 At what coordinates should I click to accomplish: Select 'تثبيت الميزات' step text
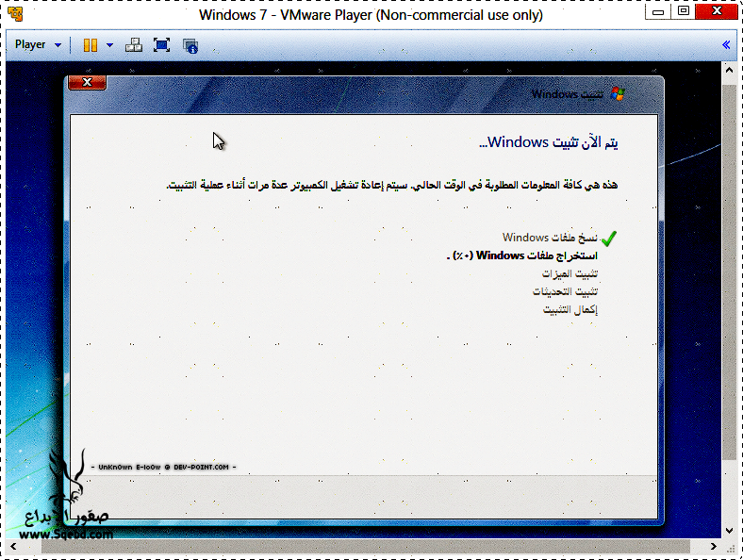[x=570, y=273]
